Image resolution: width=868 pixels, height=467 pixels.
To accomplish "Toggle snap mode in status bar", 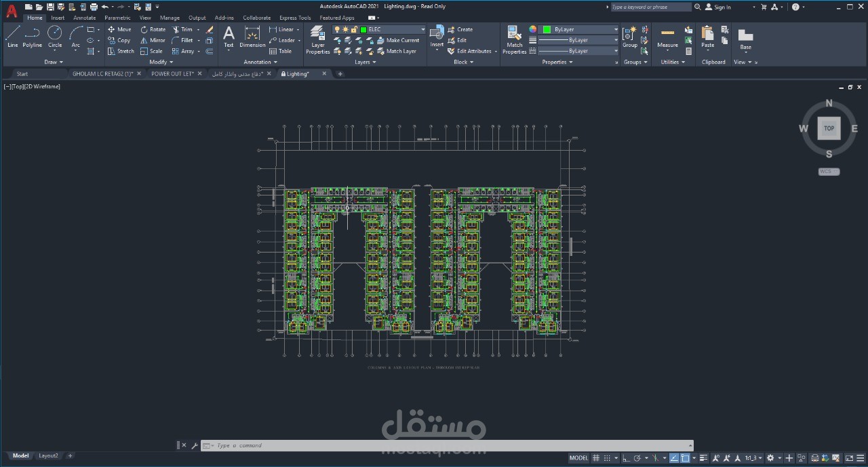I will point(607,458).
